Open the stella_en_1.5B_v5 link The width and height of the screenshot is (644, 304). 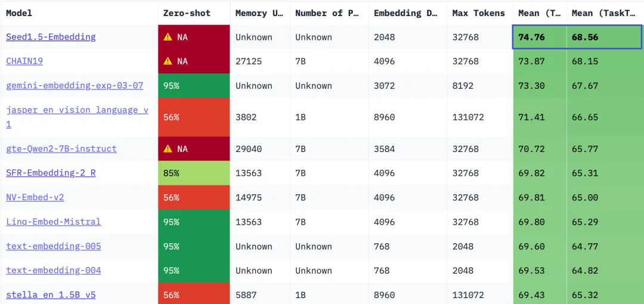click(x=51, y=295)
